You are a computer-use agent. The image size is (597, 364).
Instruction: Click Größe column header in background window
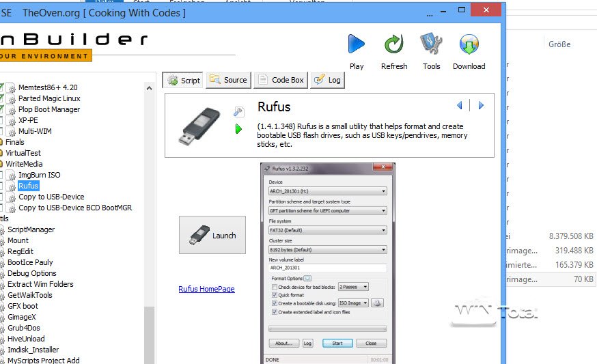(x=559, y=44)
